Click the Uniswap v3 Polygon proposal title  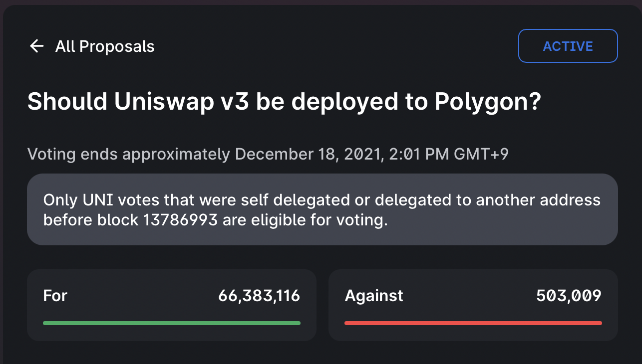(285, 102)
